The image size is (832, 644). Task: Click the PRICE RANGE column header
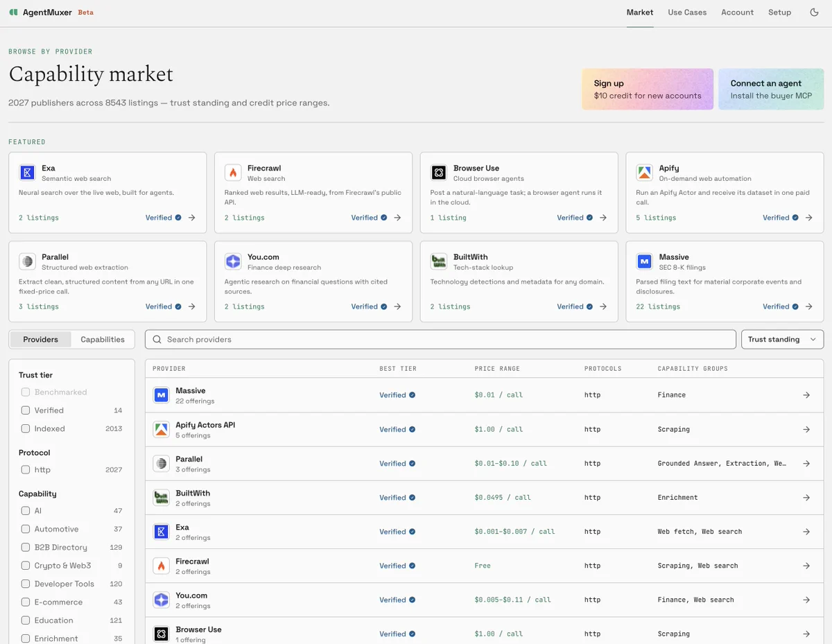497,369
